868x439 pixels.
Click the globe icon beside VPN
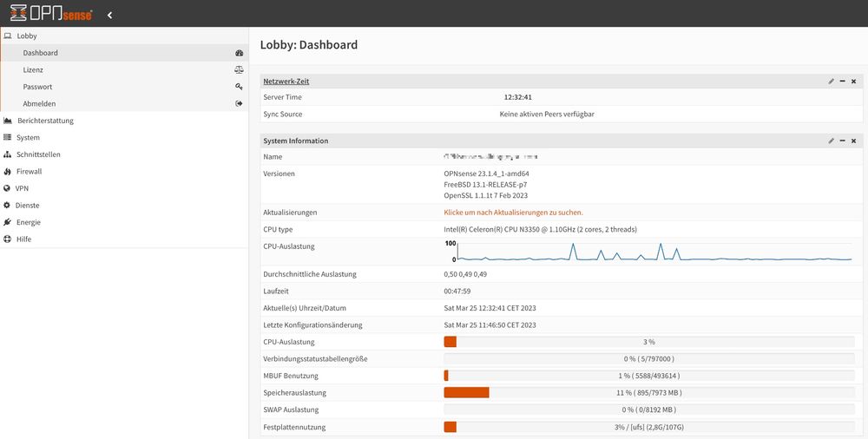tap(7, 188)
